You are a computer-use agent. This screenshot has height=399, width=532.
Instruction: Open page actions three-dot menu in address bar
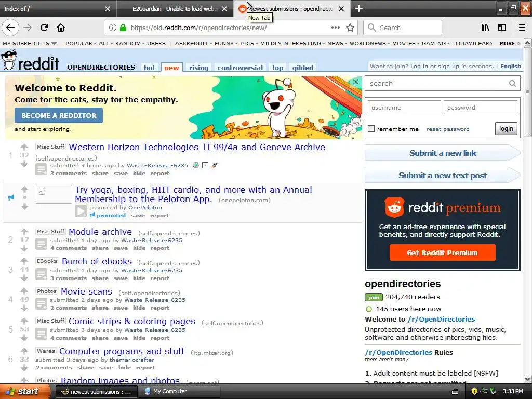click(335, 28)
